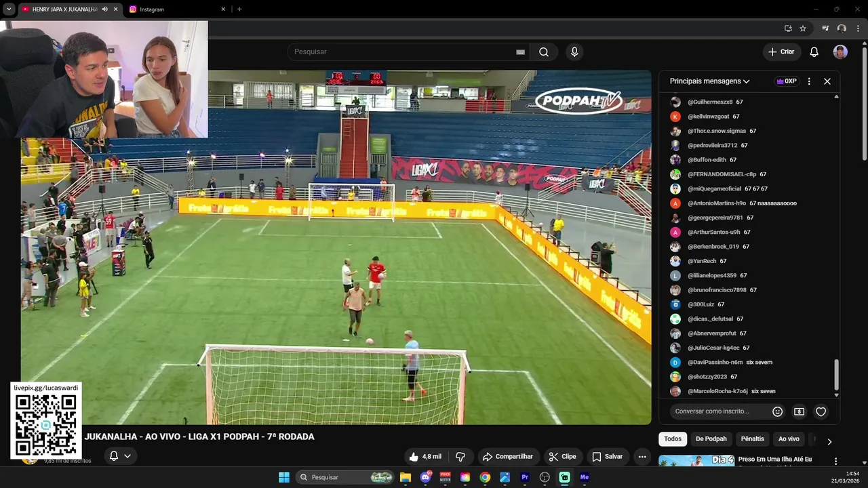Open recommended video Preso Em Uma Ilha thumbnail
The height and width of the screenshot is (488, 868).
click(696, 460)
